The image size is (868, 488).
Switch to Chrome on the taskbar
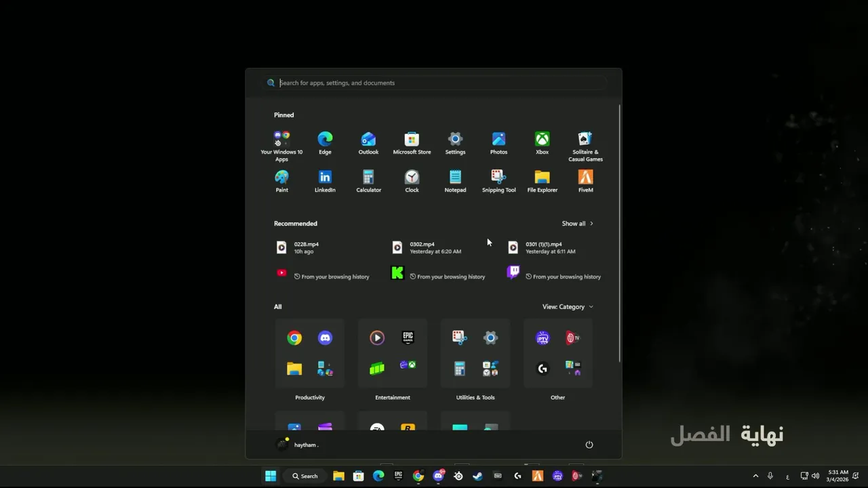coord(418,476)
